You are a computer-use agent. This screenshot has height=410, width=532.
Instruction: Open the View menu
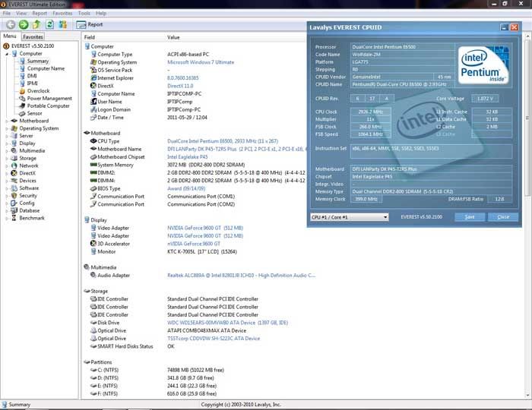coord(21,13)
